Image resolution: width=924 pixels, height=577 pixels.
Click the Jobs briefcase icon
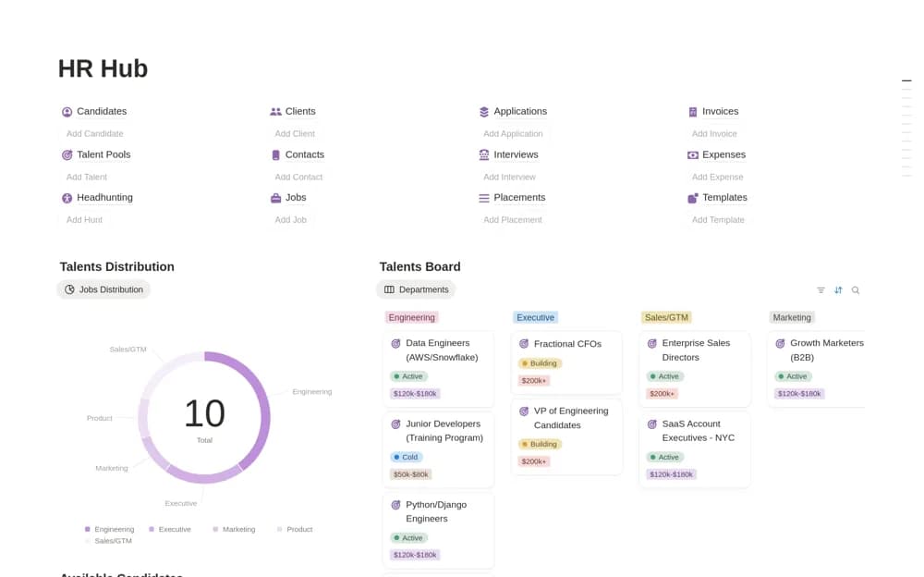[275, 198]
